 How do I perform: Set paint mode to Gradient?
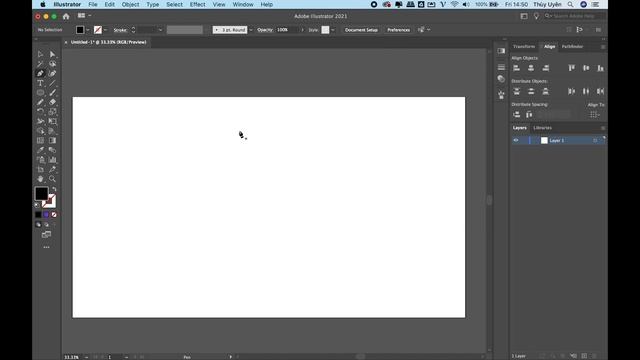point(46,215)
